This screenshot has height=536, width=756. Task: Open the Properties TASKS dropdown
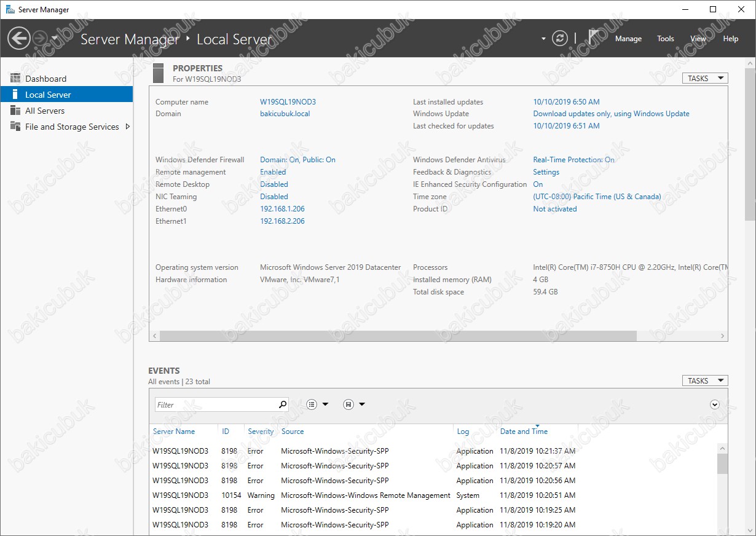(x=705, y=79)
